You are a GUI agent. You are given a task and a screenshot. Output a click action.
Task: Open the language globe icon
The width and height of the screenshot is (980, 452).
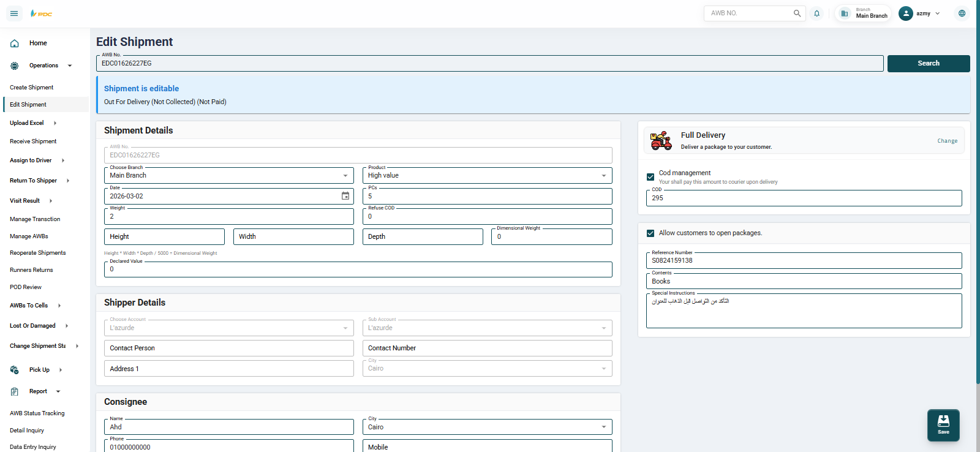(x=962, y=13)
